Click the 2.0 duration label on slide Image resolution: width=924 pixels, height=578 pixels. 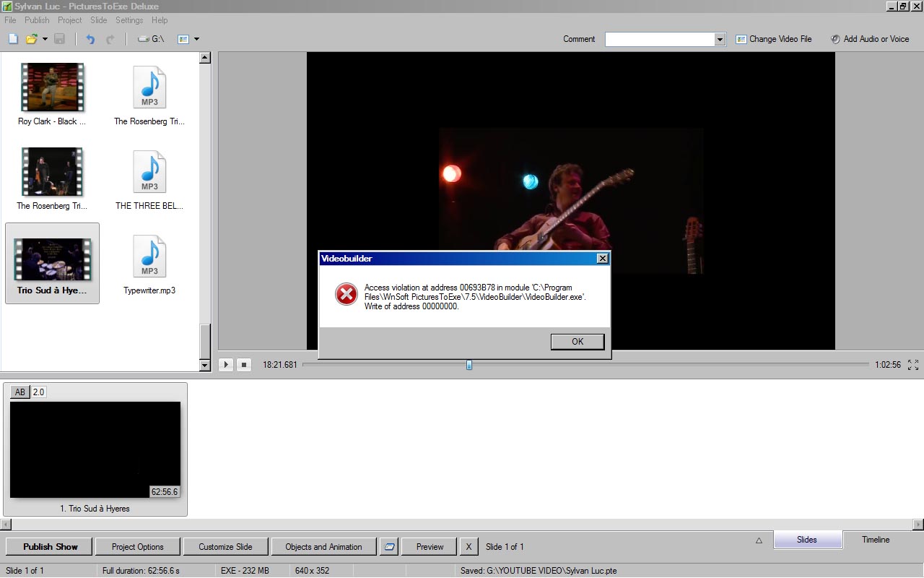click(x=38, y=392)
